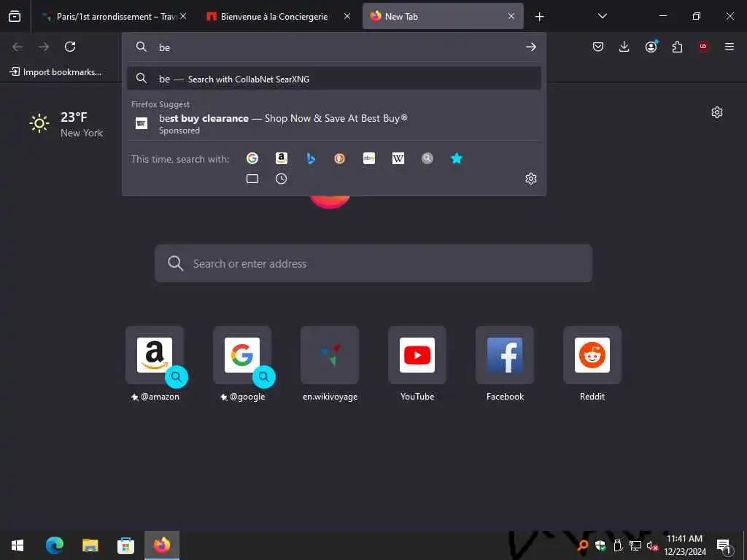
Task: Search this time with Amazon
Action: (282, 158)
